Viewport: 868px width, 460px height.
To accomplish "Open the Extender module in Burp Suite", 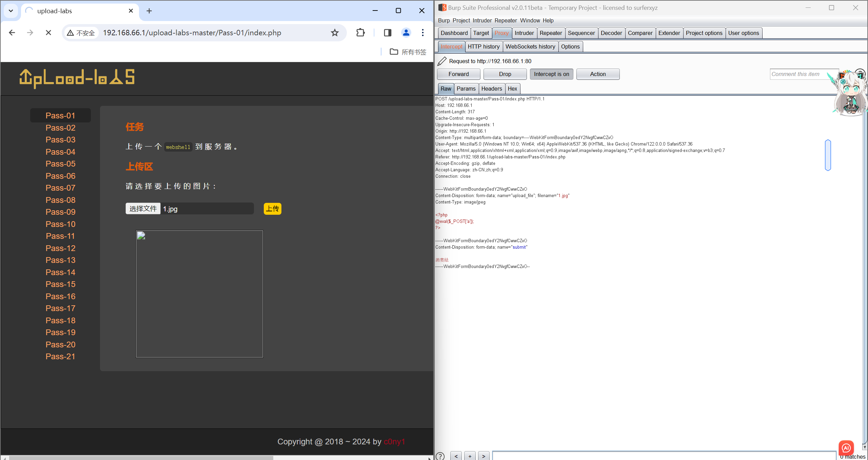I will point(668,33).
